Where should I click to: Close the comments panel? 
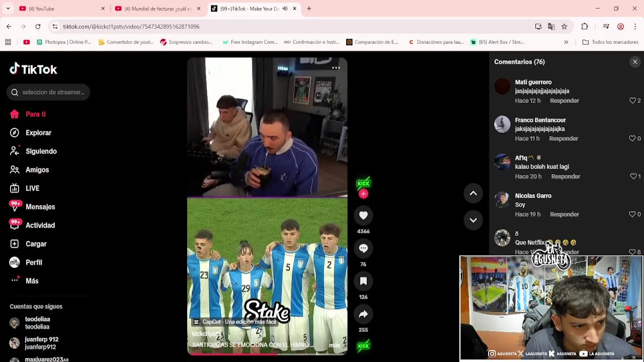(635, 62)
